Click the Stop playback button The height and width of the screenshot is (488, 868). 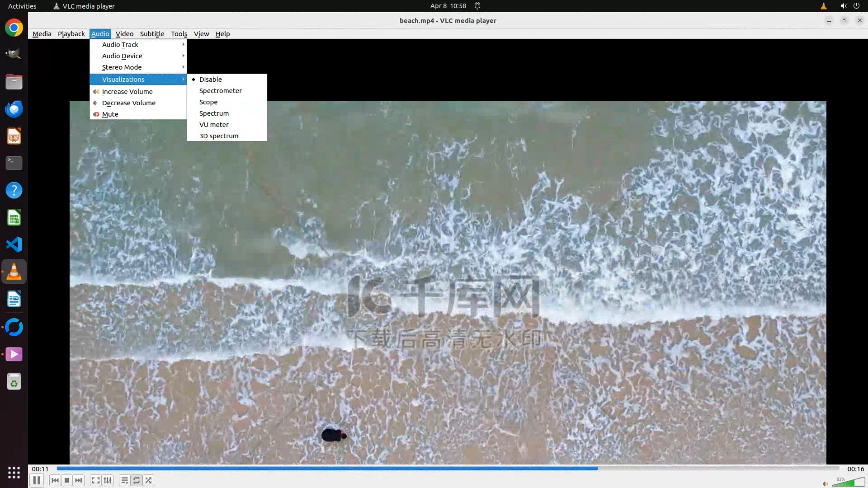67,480
